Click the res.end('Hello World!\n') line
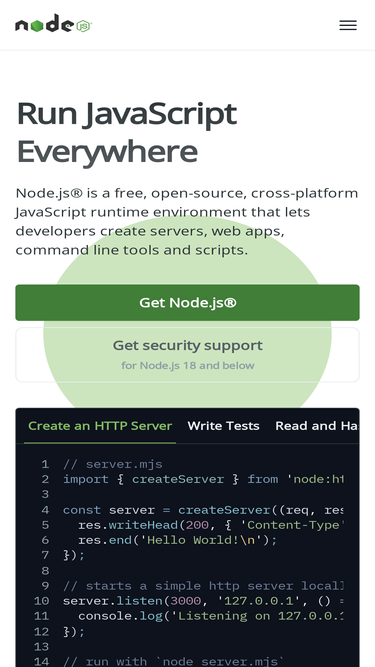375x667 pixels. point(178,540)
